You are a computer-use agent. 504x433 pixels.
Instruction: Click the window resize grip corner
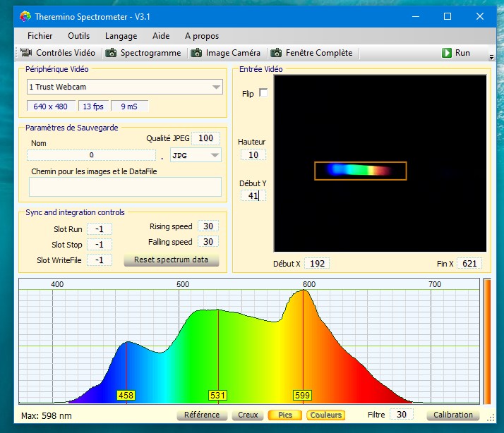pyautogui.click(x=491, y=418)
